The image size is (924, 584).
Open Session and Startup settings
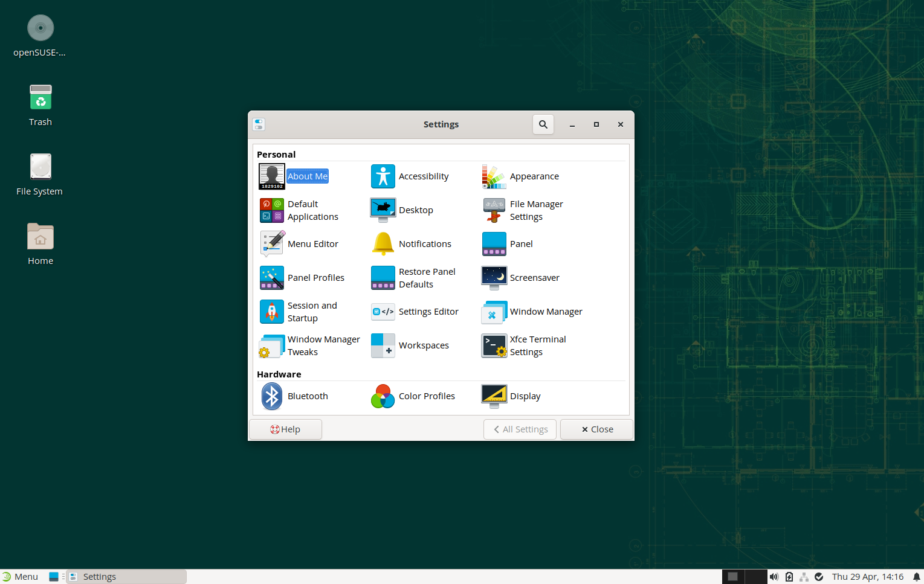click(271, 312)
